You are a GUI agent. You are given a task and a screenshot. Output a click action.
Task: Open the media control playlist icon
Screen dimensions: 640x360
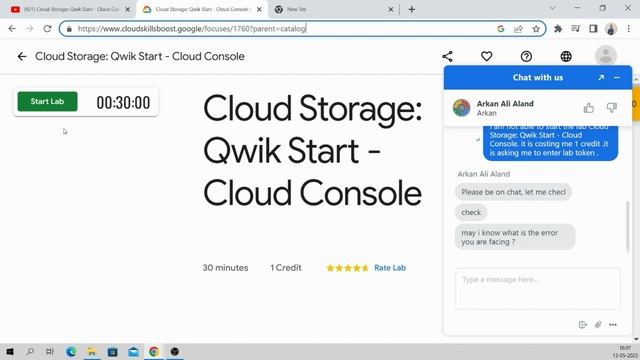[x=576, y=29]
